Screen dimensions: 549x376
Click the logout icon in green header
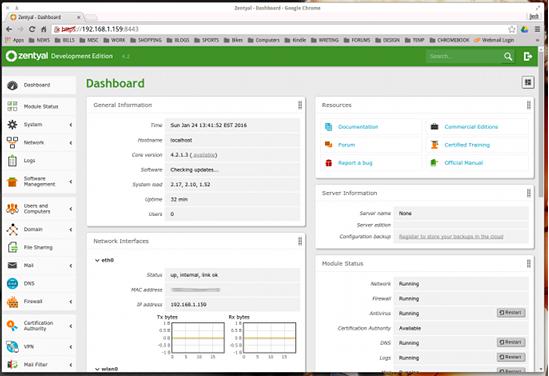pyautogui.click(x=528, y=56)
